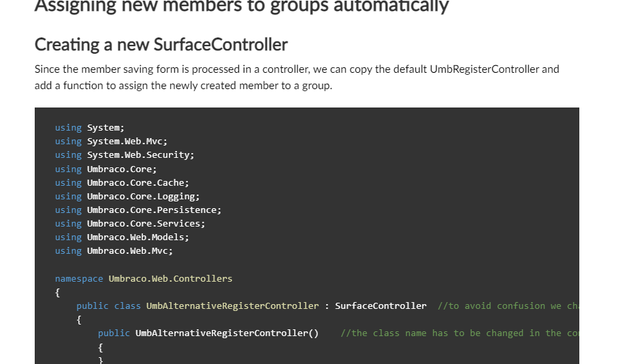Click the 'using Umbraco.Core.Services;' line
The width and height of the screenshot is (644, 364).
pos(130,223)
